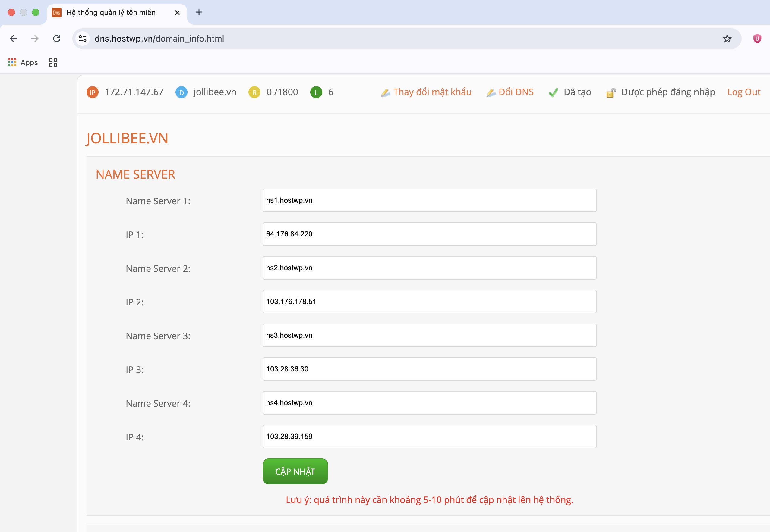Viewport: 770px width, 532px height.
Task: Click the green checkmark beside Đã tạo
Action: pyautogui.click(x=553, y=92)
